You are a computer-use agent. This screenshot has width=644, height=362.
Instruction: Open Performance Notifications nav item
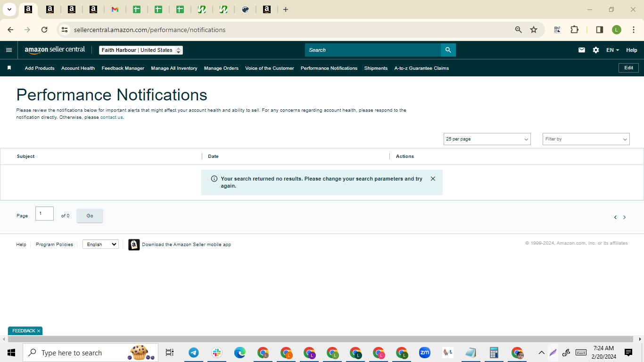click(329, 68)
